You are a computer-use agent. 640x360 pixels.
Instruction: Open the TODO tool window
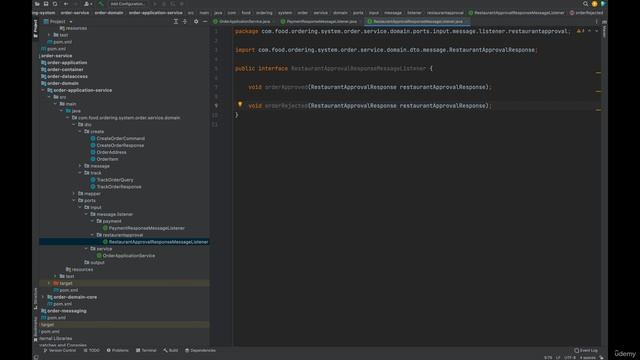point(91,350)
